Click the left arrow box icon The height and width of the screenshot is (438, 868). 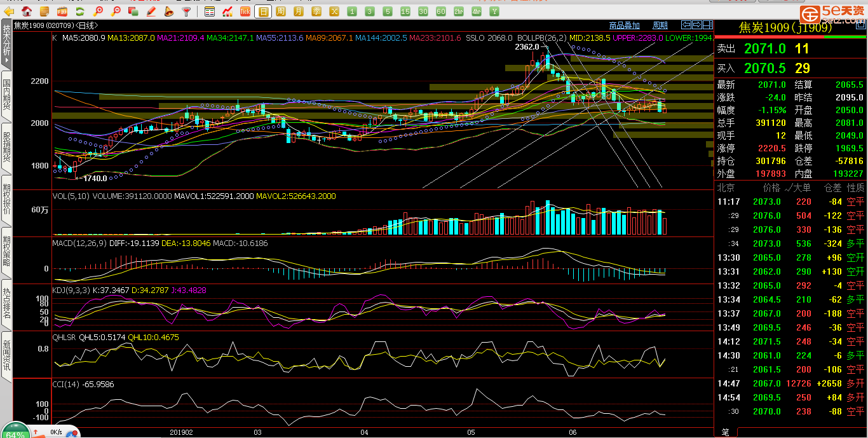pyautogui.click(x=686, y=25)
